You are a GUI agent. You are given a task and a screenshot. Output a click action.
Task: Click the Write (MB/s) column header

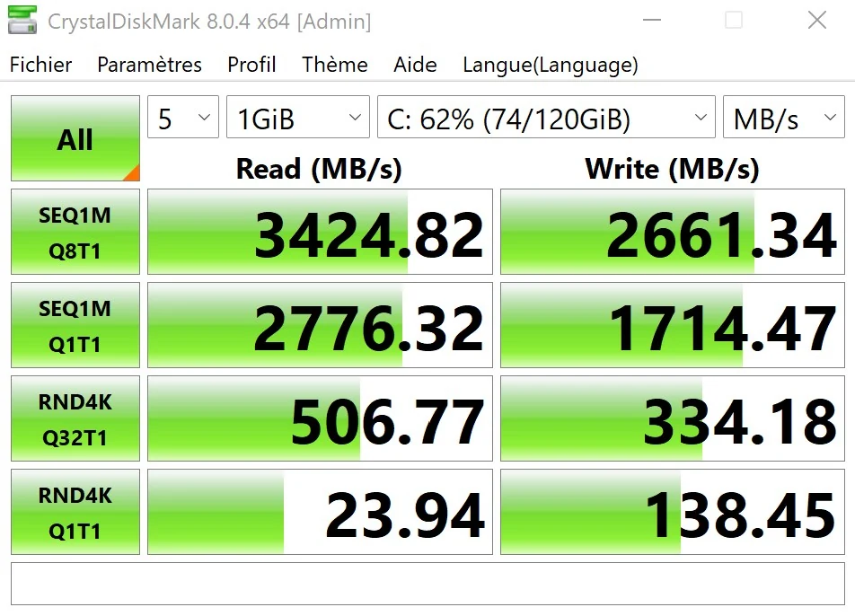tap(672, 169)
